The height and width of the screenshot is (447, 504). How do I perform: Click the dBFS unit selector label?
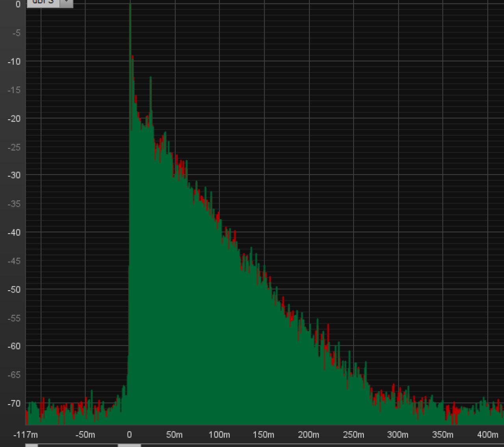pyautogui.click(x=43, y=2)
